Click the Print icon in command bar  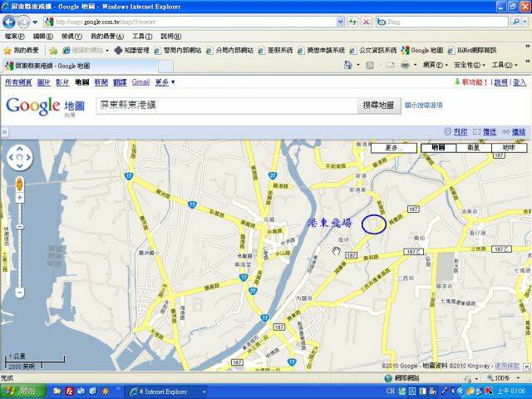tap(405, 65)
